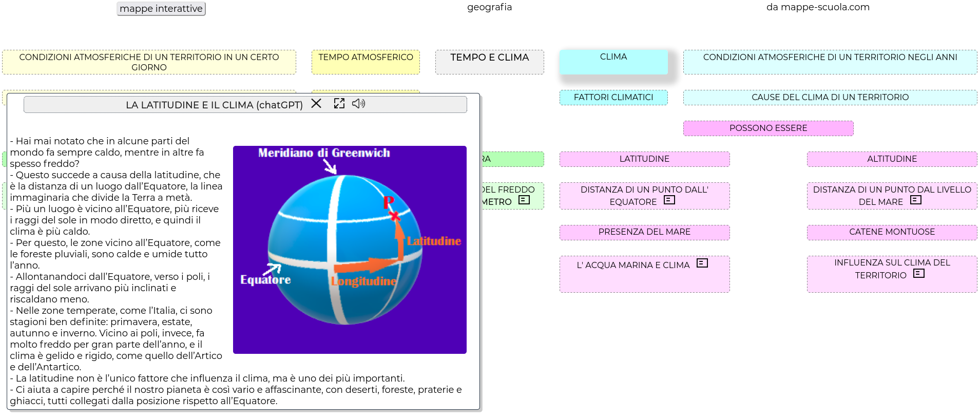
Task: Click the POSSONO ESSERE node
Action: [768, 128]
